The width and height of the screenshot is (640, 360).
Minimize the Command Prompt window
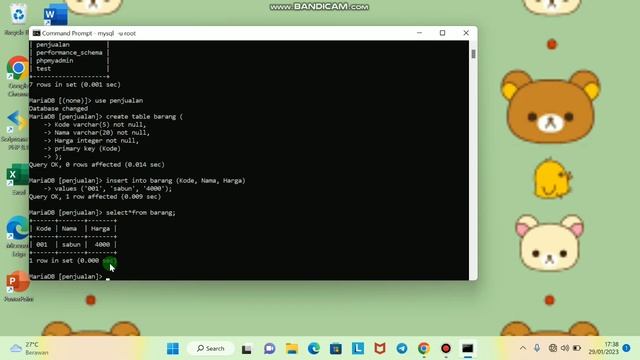click(x=419, y=33)
